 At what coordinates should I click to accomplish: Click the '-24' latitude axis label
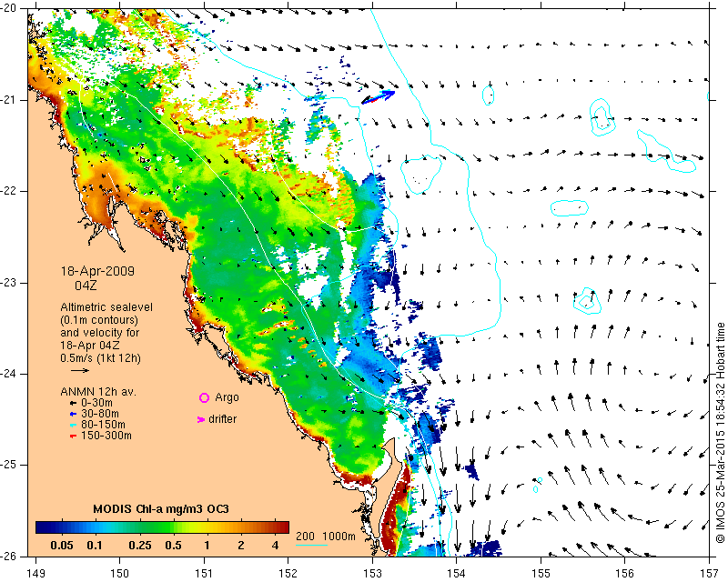pos(8,374)
